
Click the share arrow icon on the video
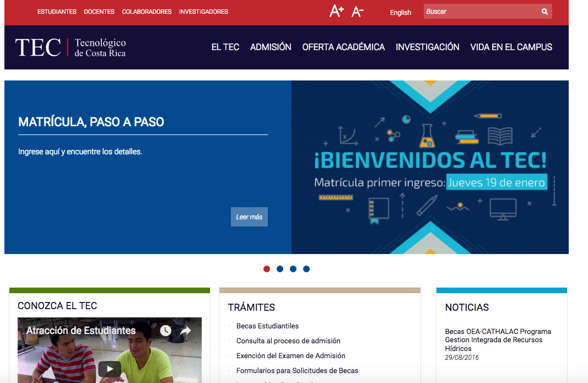[x=185, y=331]
